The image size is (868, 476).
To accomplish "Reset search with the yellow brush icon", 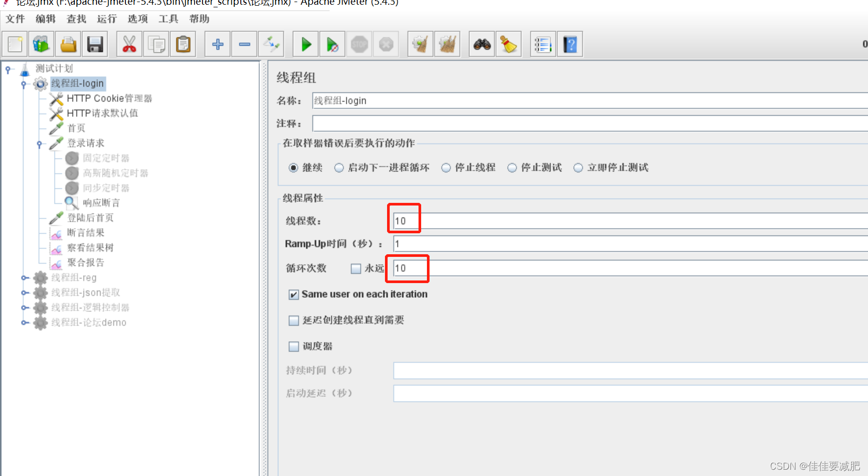I will point(509,45).
